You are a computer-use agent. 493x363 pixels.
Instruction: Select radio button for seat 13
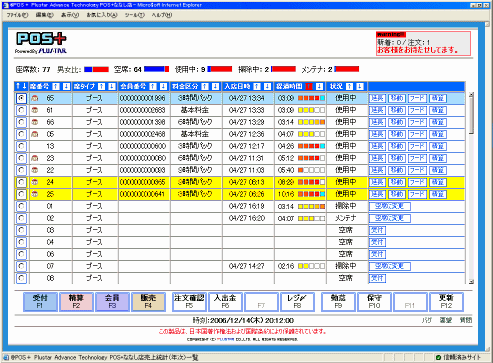pyautogui.click(x=21, y=146)
